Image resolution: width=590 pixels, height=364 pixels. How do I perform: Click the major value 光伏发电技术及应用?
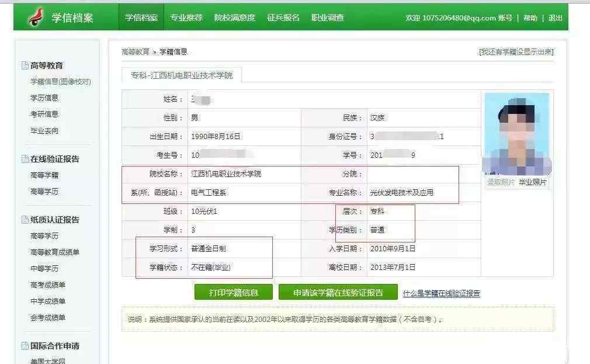click(x=402, y=192)
